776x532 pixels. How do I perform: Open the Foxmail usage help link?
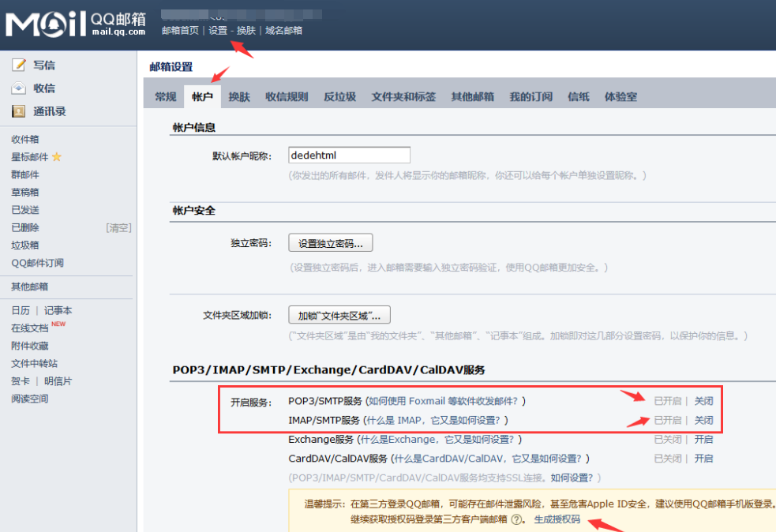tap(444, 401)
